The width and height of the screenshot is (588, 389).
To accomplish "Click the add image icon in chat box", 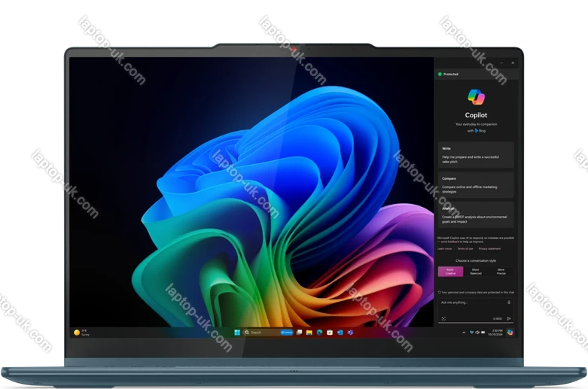I will 443,318.
